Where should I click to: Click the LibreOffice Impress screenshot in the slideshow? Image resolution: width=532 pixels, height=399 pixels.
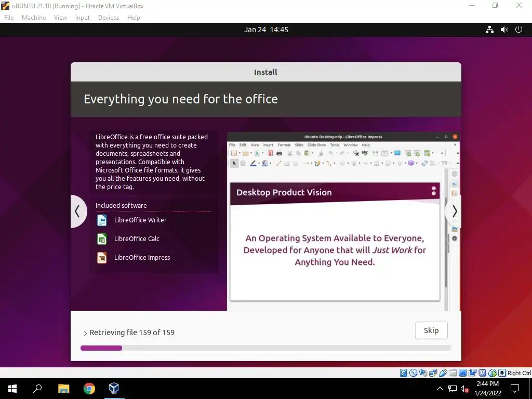pos(344,221)
